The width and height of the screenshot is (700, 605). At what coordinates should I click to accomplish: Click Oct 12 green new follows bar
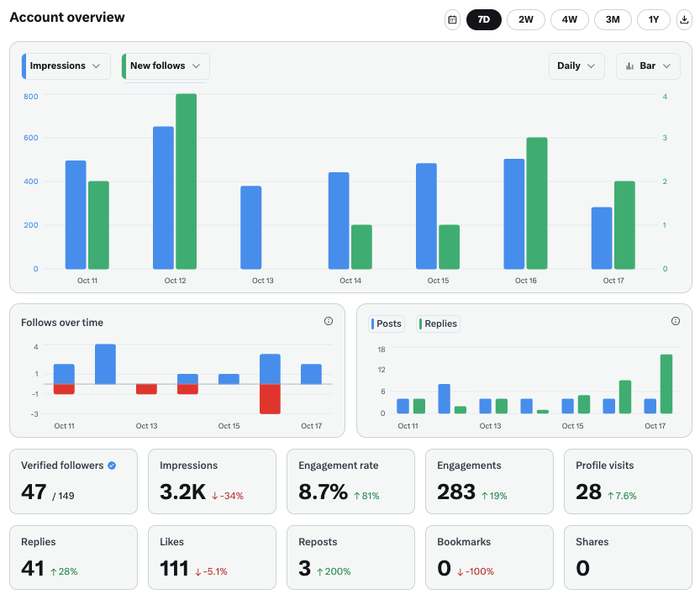[187, 181]
